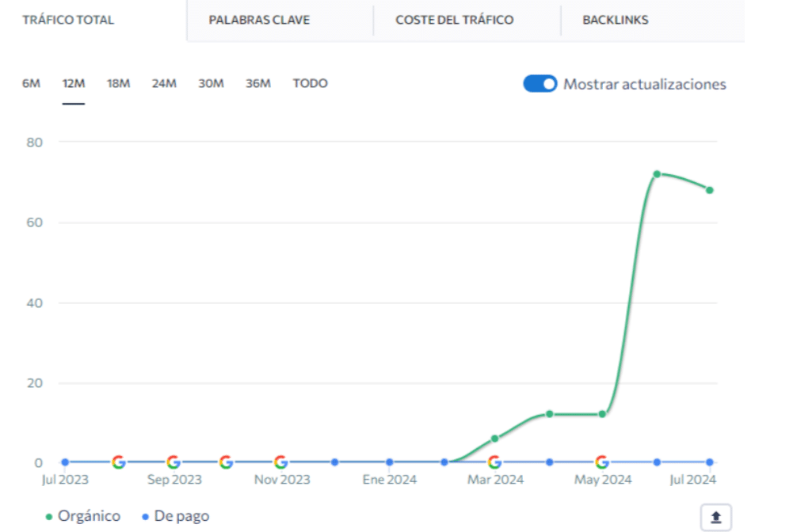The height and width of the screenshot is (532, 797).
Task: Choose the 24M time range
Action: pos(164,84)
